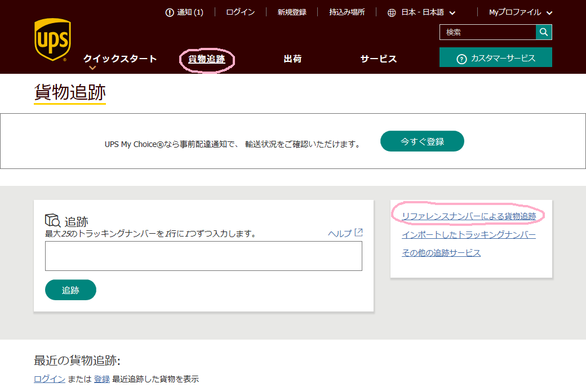This screenshot has height=392, width=586.
Task: Click the カスタマーサービス button
Action: [x=495, y=57]
